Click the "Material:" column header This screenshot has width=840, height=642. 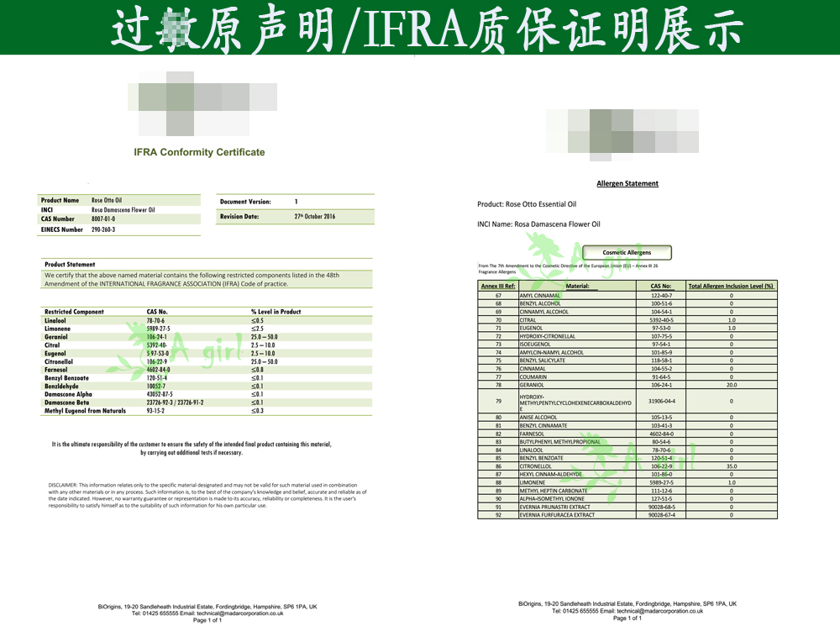(578, 287)
